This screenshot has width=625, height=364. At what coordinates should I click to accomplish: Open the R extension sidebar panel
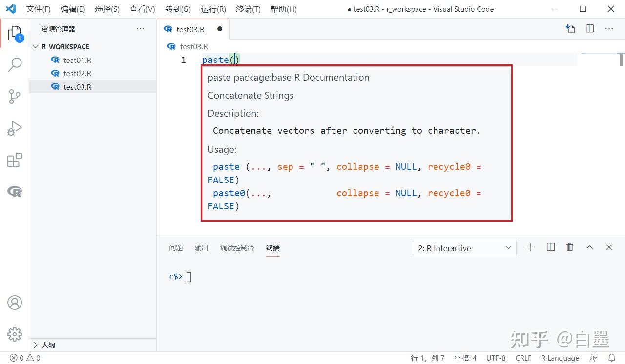(15, 192)
